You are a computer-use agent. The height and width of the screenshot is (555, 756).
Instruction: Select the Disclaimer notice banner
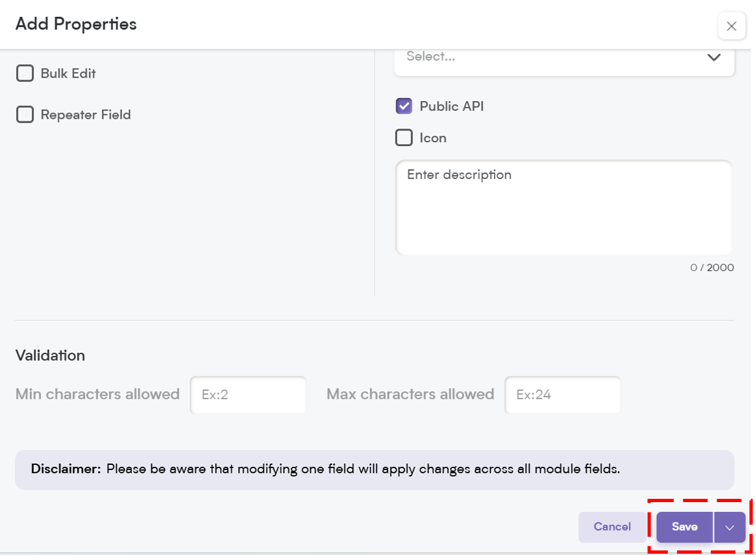(374, 470)
